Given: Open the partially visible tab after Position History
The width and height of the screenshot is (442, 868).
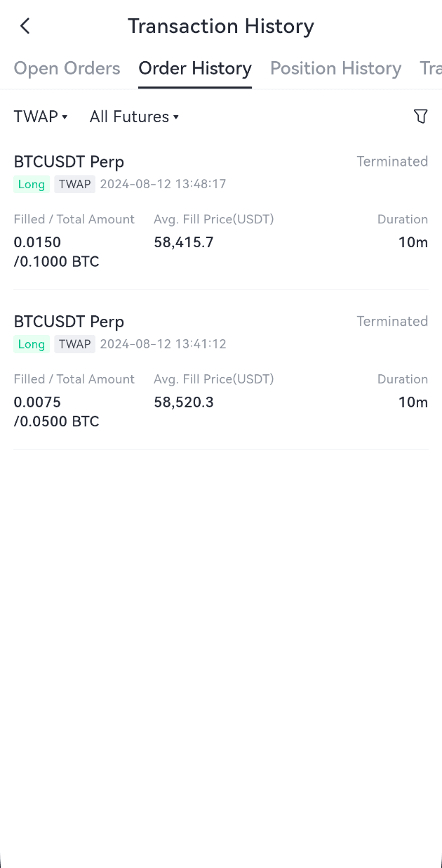Looking at the screenshot, I should tap(431, 68).
